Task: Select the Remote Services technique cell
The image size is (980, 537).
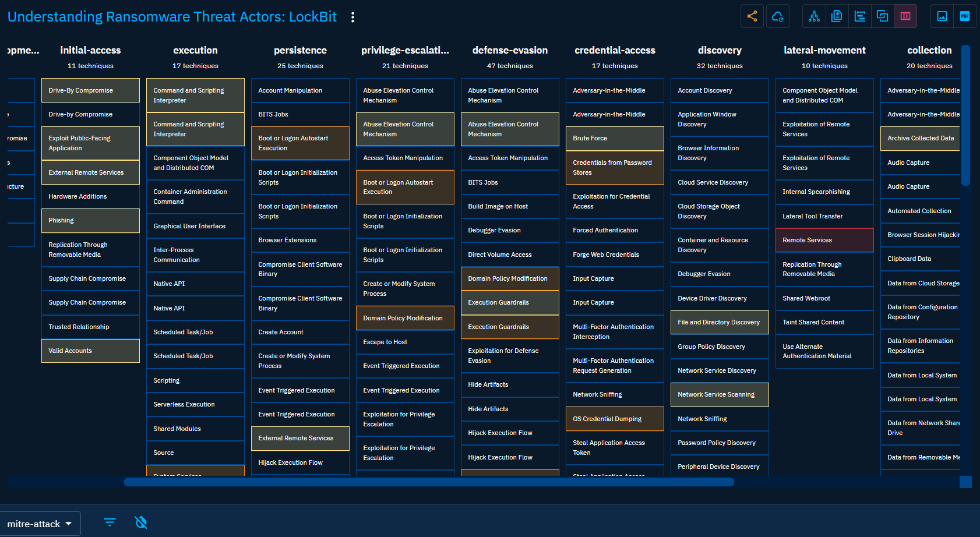Action: click(x=824, y=240)
